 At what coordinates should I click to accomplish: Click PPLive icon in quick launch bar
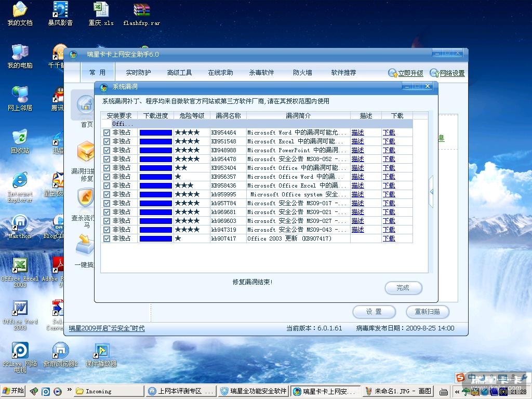coord(46,392)
